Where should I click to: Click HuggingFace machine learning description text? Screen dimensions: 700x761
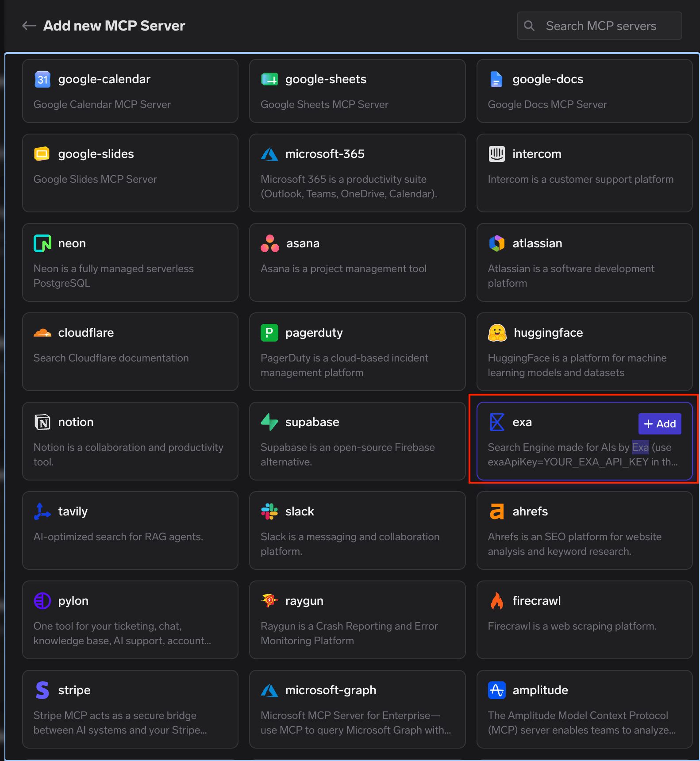coord(577,365)
